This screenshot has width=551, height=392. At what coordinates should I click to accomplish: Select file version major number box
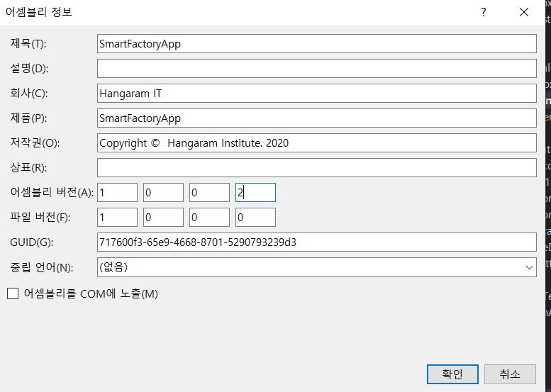[118, 218]
